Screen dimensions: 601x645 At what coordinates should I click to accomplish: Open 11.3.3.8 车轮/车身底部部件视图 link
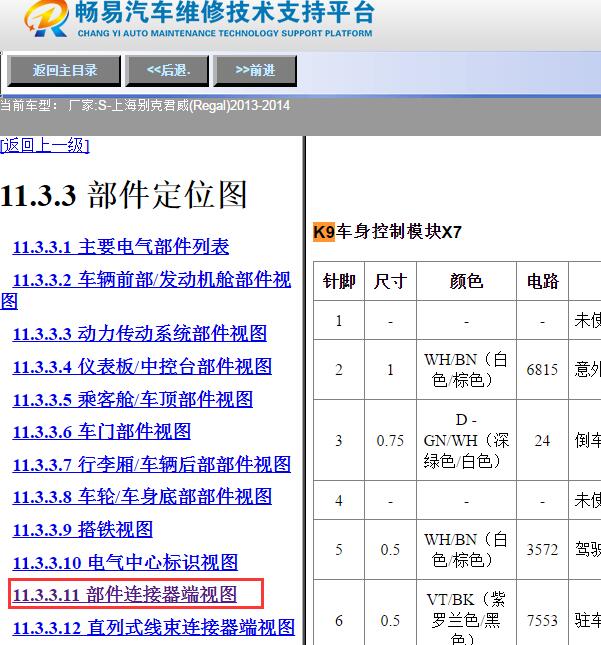coord(142,497)
